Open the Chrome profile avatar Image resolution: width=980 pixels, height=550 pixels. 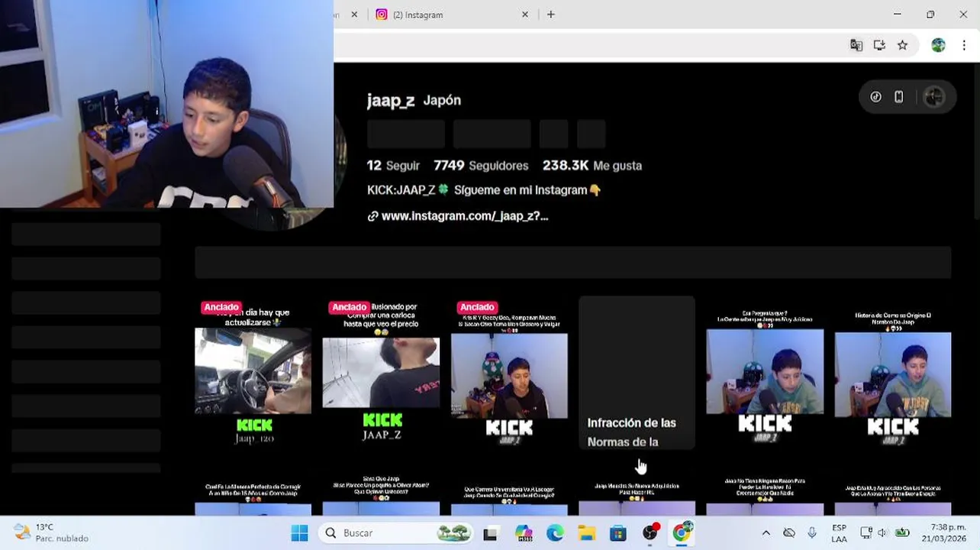pyautogui.click(x=938, y=45)
